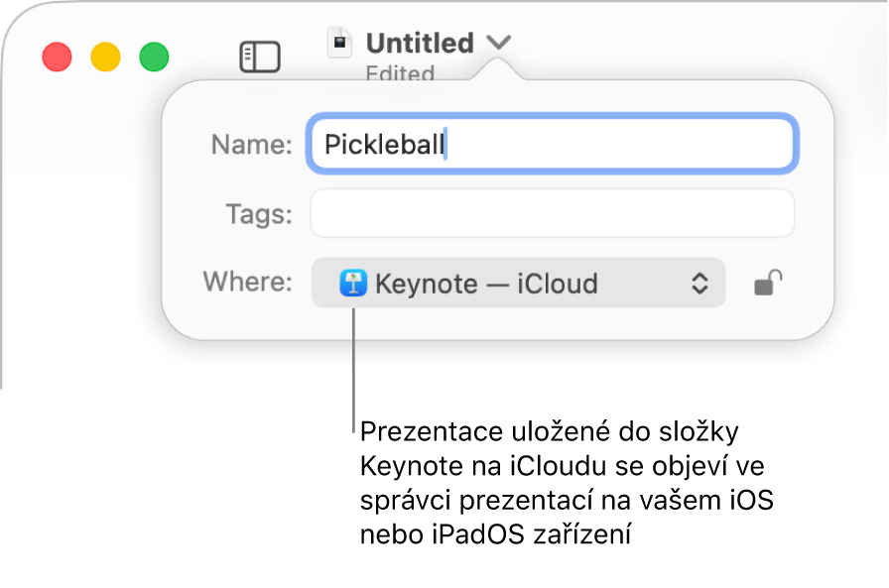Click the green zoom window button
The width and height of the screenshot is (889, 588).
pyautogui.click(x=154, y=57)
